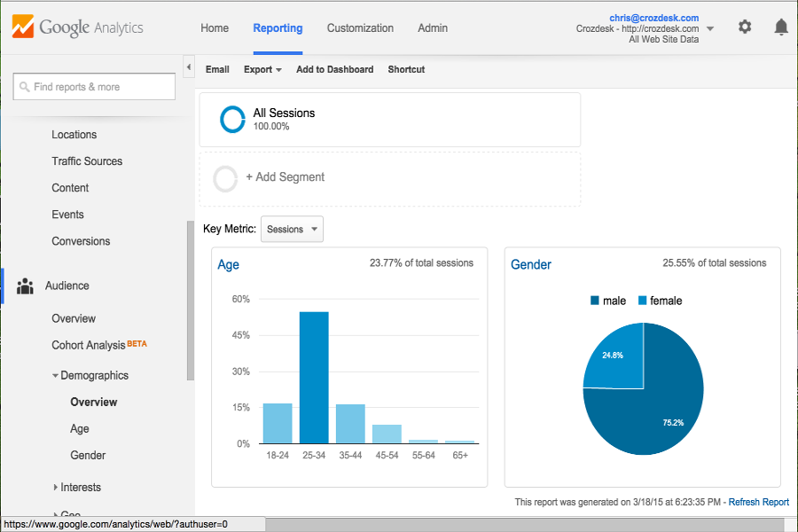Click the All Sessions donut icon

coord(232,120)
